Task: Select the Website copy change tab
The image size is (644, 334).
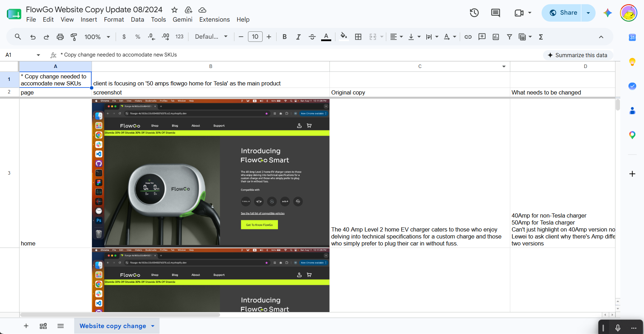Action: click(112, 326)
